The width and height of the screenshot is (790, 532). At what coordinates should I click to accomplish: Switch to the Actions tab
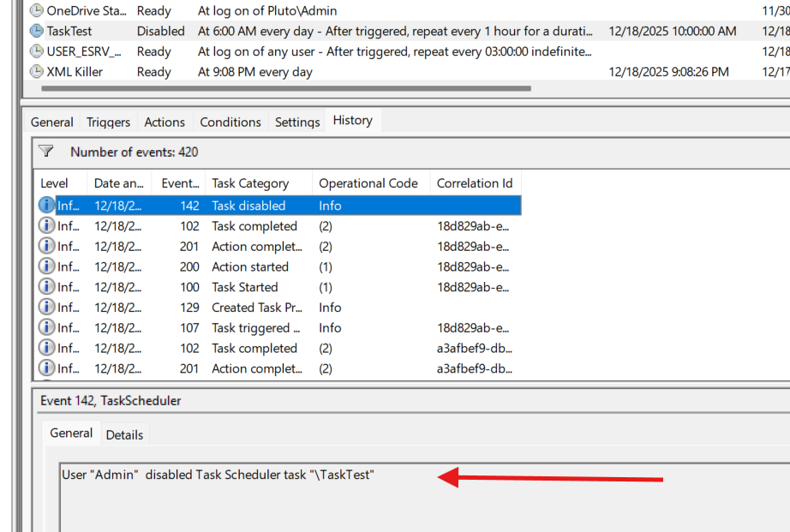tap(165, 122)
